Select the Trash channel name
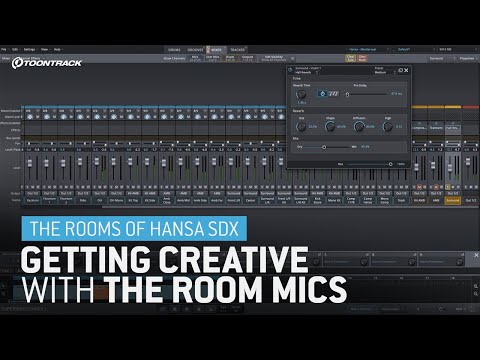Screen dimensions: 480x360 pos(401,200)
